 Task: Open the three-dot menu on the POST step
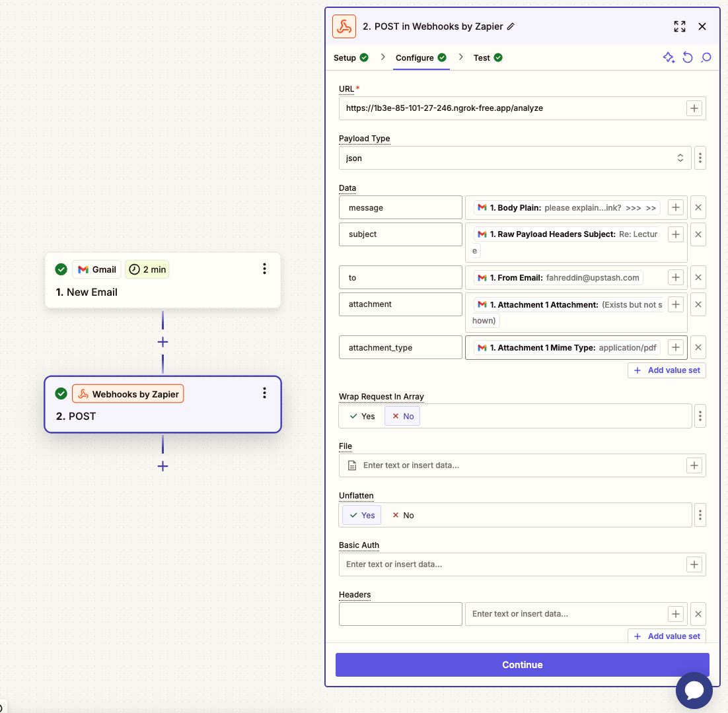[264, 392]
